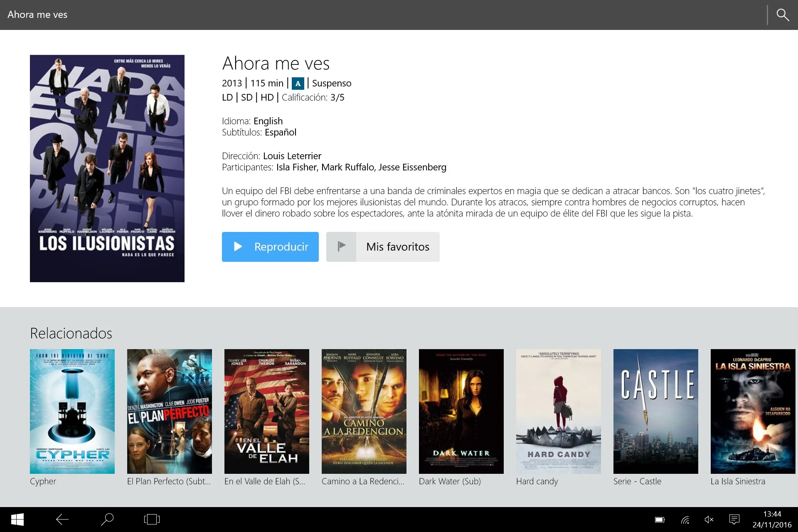Click the Idioma English text

click(x=252, y=121)
